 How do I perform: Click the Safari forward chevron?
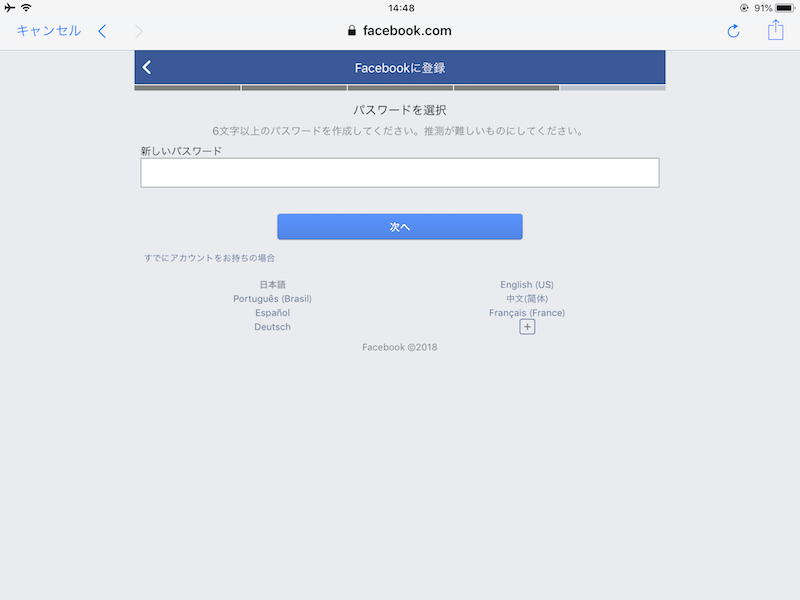click(138, 31)
